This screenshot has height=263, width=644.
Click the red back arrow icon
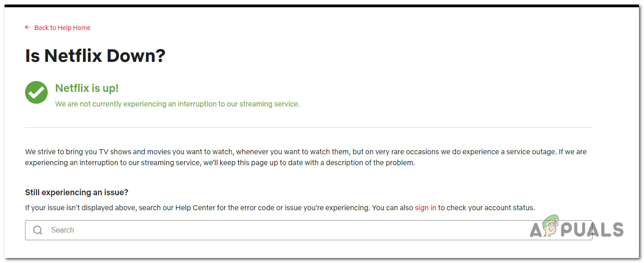coord(27,27)
